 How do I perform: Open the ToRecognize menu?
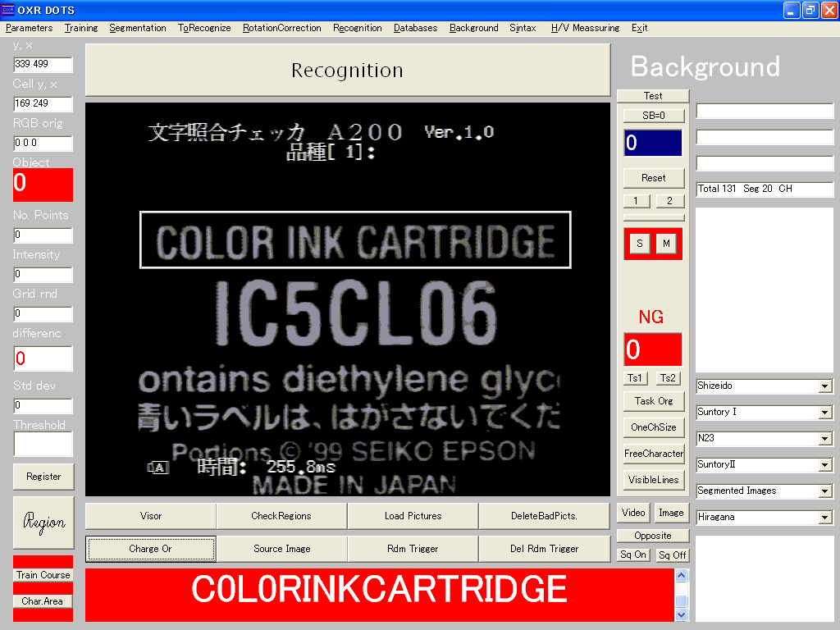point(204,28)
